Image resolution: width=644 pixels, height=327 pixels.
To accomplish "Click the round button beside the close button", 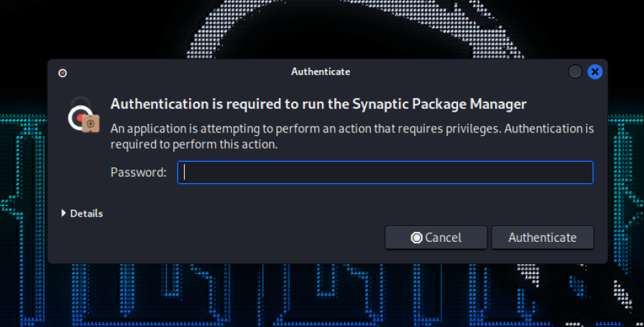I will (575, 72).
